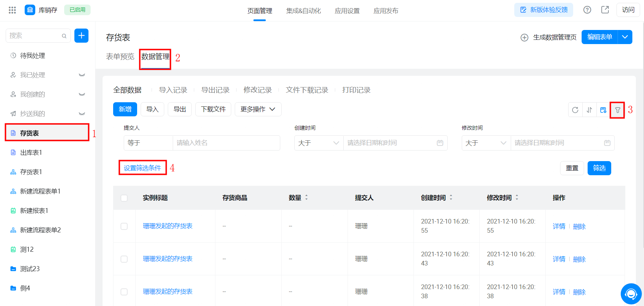644x306 pixels.
Task: Click the blue 筛选 button
Action: 599,168
